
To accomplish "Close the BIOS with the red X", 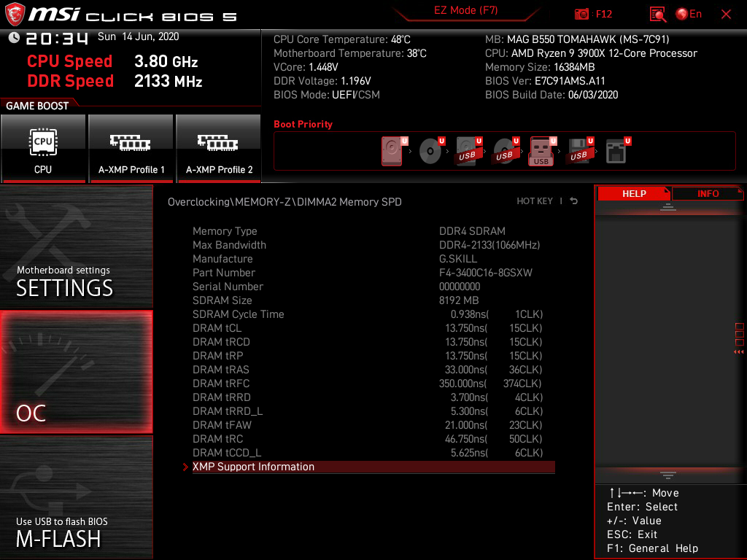I will 726,15.
